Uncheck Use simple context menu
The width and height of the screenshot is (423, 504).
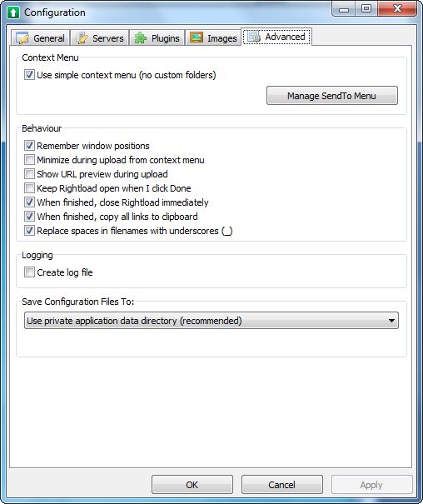coord(29,75)
